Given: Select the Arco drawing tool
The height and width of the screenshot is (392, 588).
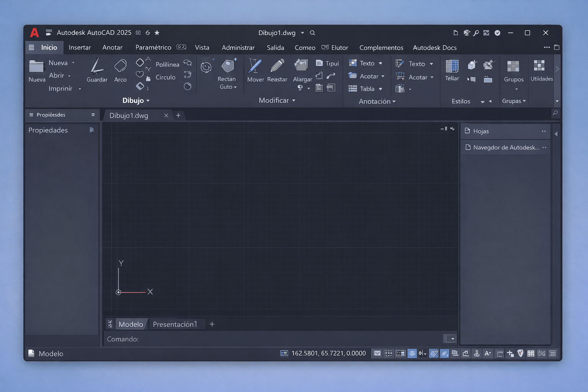Looking at the screenshot, I should 120,71.
